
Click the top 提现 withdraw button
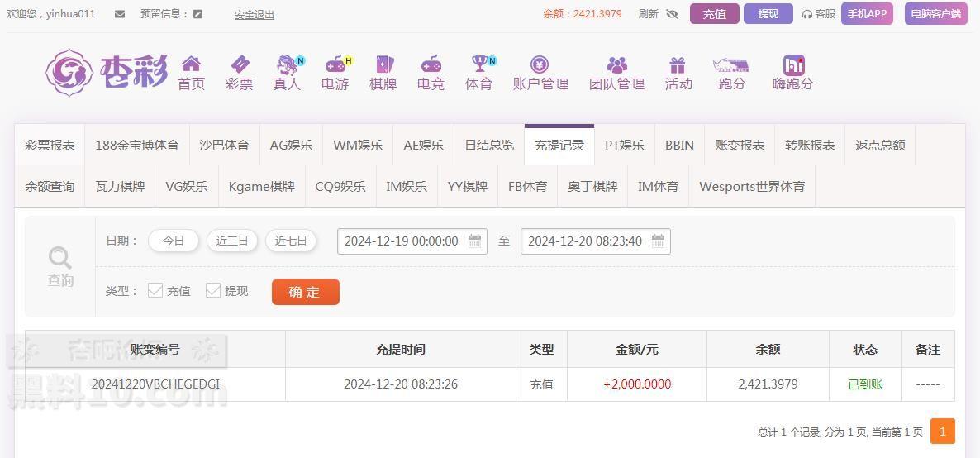tap(768, 14)
